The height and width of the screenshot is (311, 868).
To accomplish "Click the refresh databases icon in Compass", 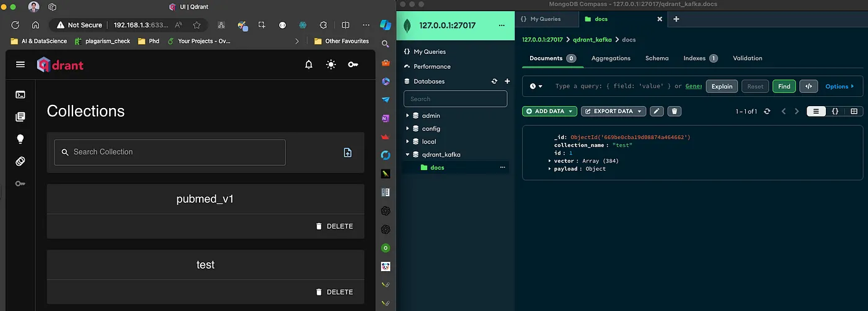I will (x=494, y=81).
